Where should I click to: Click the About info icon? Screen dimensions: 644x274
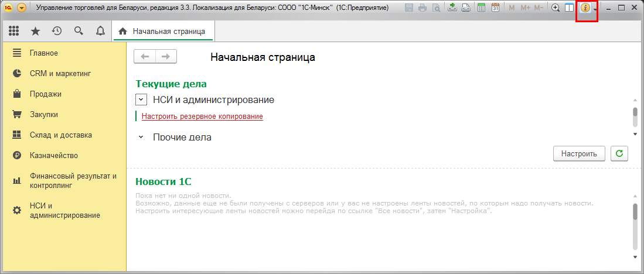click(x=585, y=8)
